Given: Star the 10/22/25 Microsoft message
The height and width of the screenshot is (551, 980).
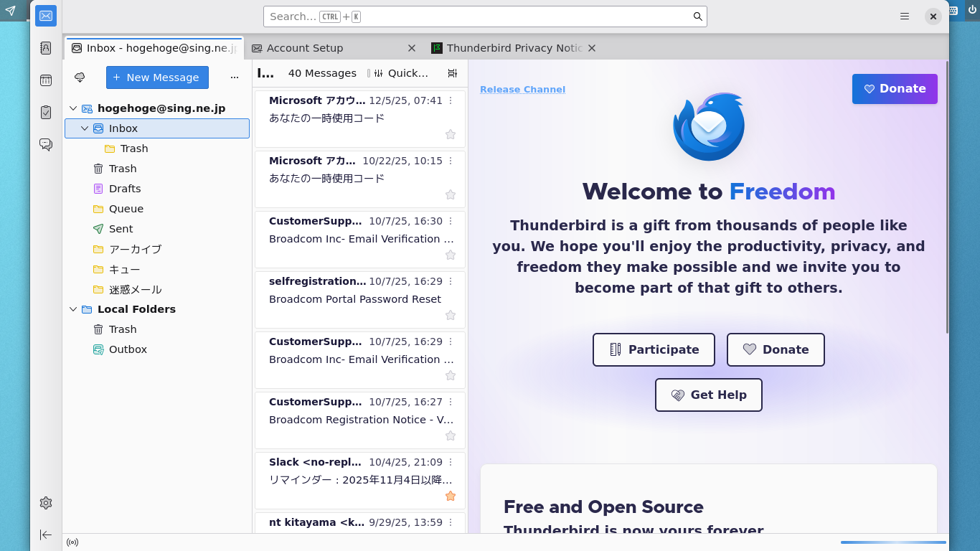Looking at the screenshot, I should click(x=451, y=194).
